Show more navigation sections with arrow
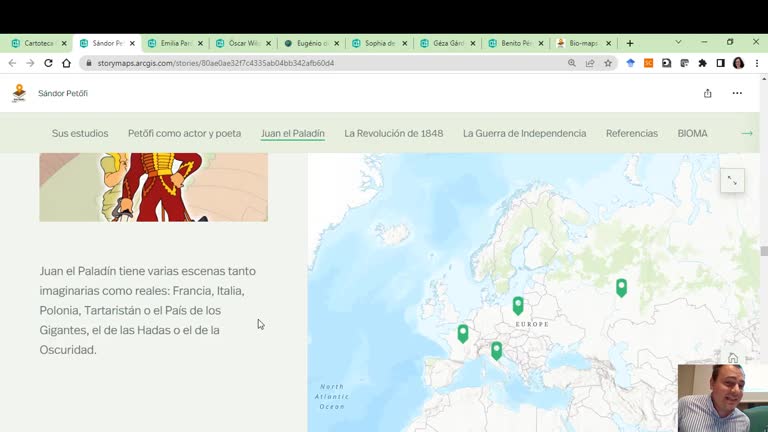This screenshot has width=768, height=432. 747,133
